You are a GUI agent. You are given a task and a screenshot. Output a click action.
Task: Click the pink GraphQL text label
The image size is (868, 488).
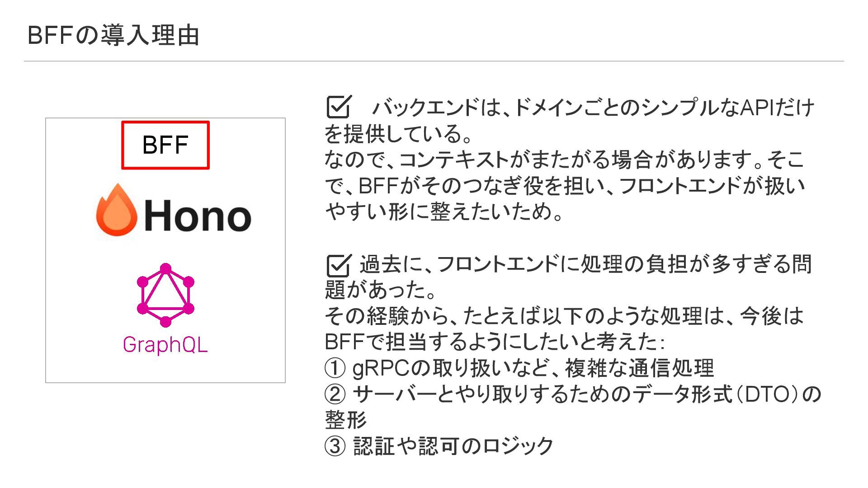tap(165, 345)
